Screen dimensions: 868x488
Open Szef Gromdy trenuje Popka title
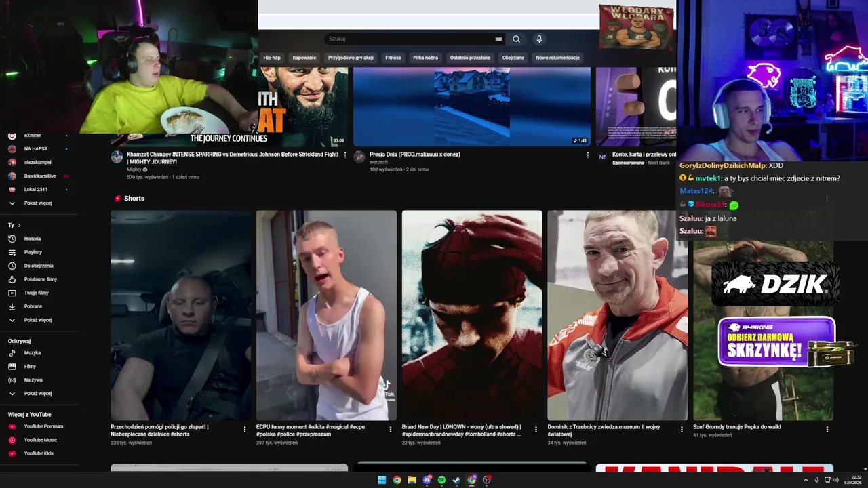[737, 427]
